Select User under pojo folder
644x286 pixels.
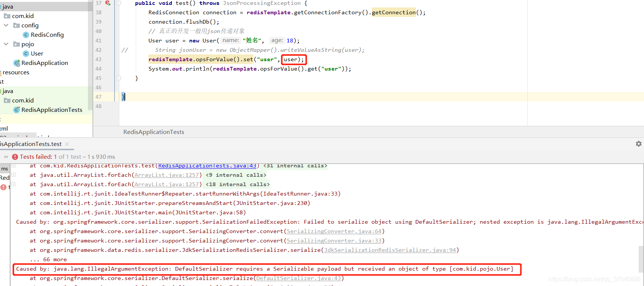tap(37, 54)
